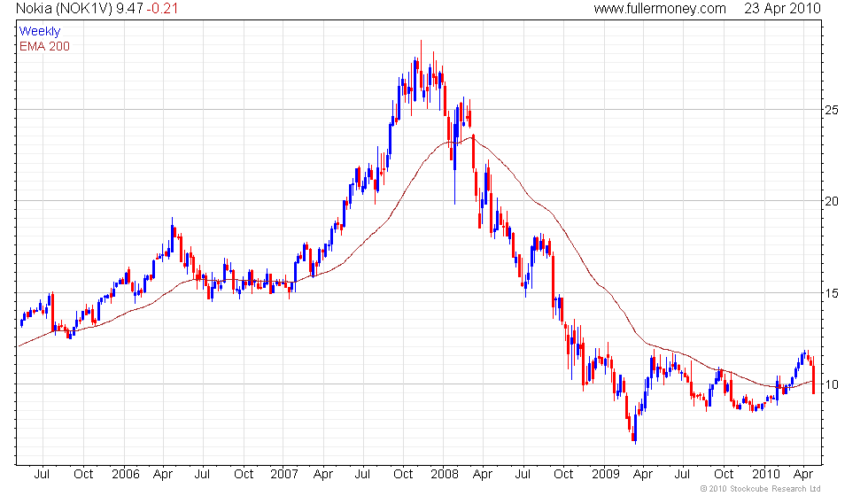Click the 2009 year axis label

point(606,475)
